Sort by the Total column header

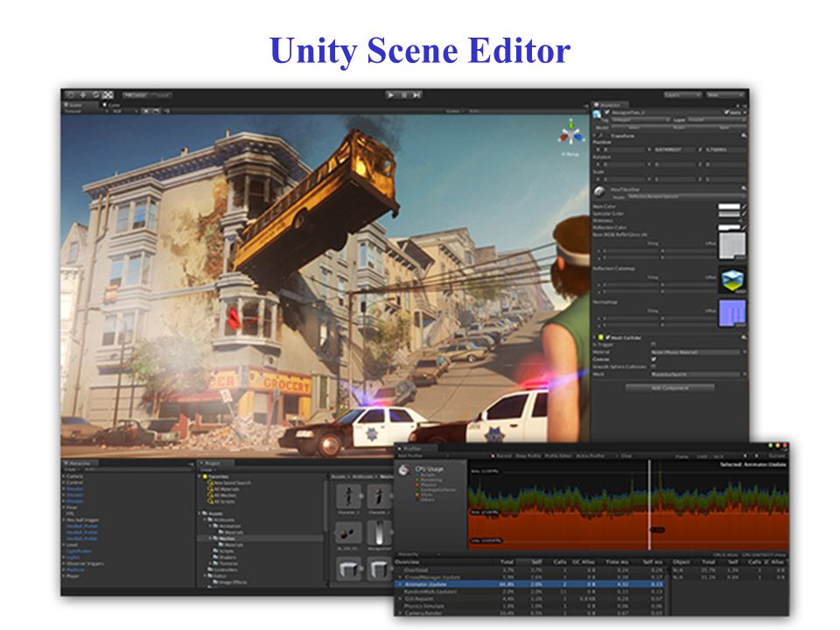click(x=507, y=562)
